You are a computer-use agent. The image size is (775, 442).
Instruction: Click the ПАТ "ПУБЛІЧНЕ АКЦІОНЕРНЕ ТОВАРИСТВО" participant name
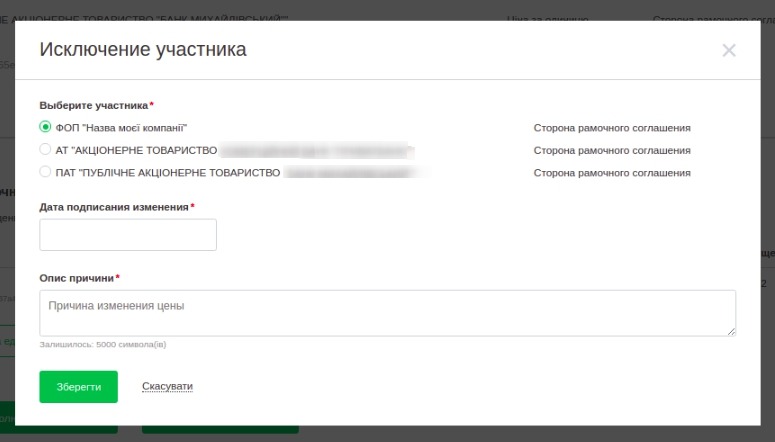[x=167, y=172]
